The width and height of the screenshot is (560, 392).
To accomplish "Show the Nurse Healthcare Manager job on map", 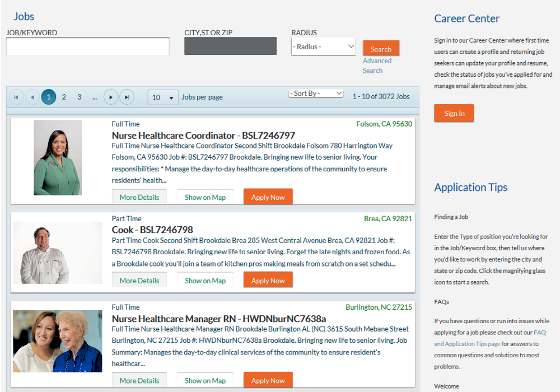I will [x=205, y=380].
